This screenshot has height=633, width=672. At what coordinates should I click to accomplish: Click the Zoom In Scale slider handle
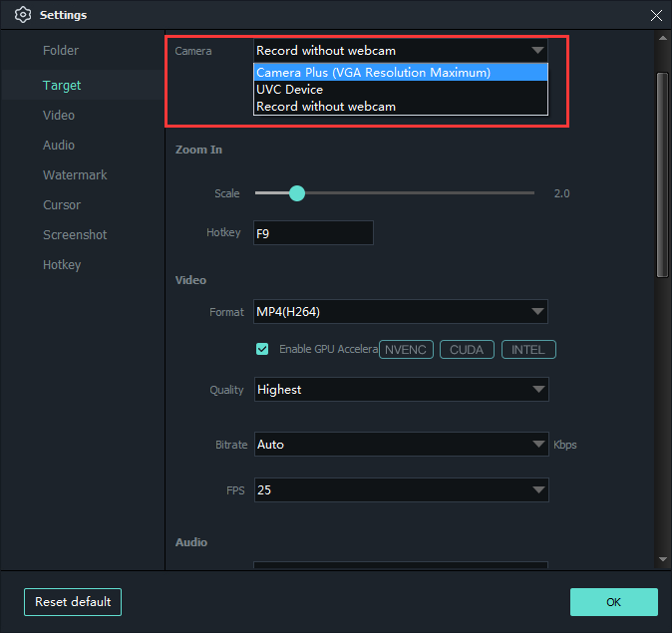coord(296,193)
